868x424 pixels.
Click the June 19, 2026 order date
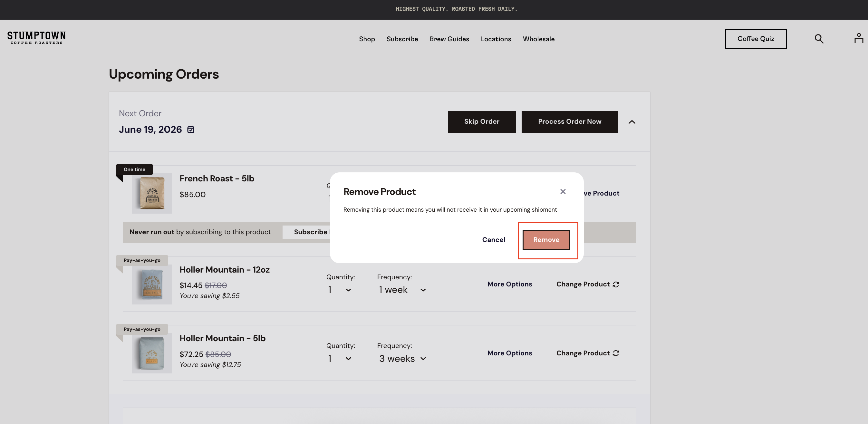[150, 130]
